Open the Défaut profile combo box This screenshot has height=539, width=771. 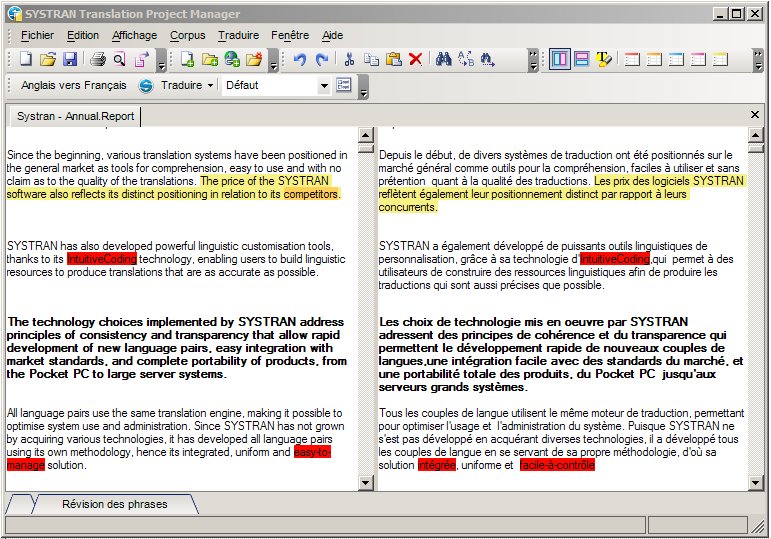[x=276, y=86]
